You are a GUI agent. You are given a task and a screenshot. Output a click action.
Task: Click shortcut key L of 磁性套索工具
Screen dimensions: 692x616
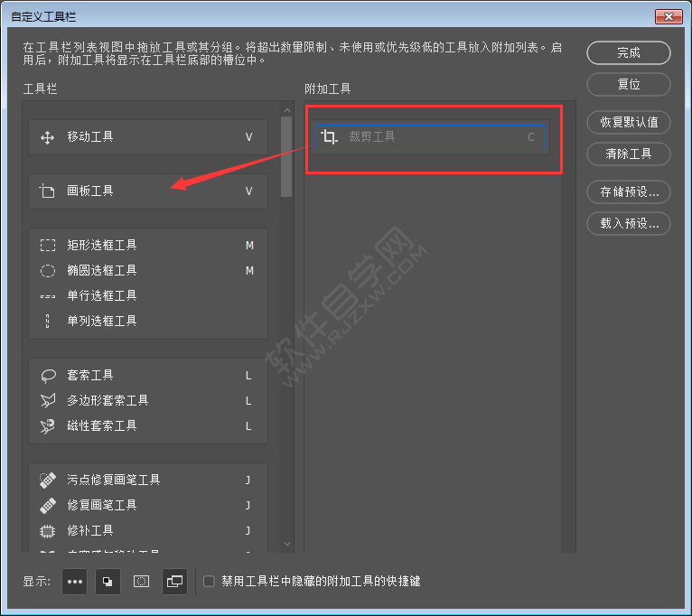[x=248, y=426]
